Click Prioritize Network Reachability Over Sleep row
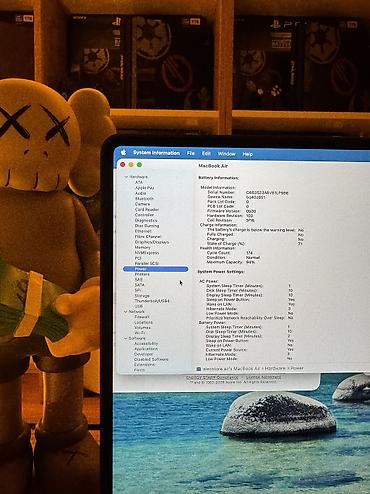 (249, 318)
